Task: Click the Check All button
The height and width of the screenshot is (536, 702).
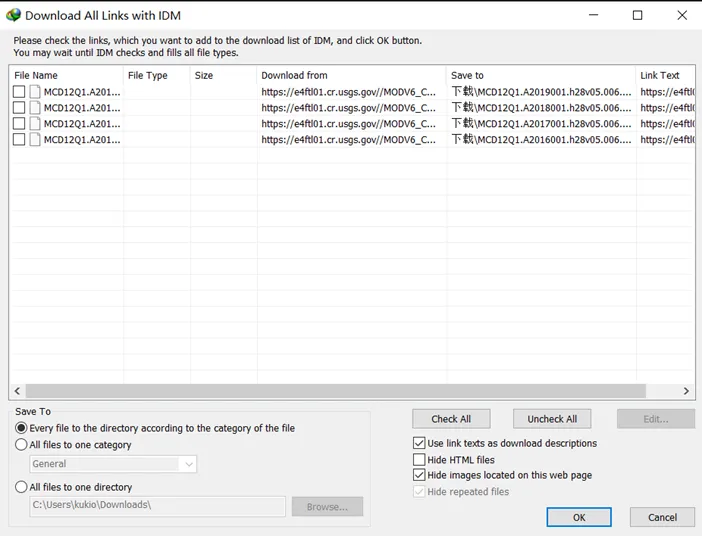Action: click(451, 419)
